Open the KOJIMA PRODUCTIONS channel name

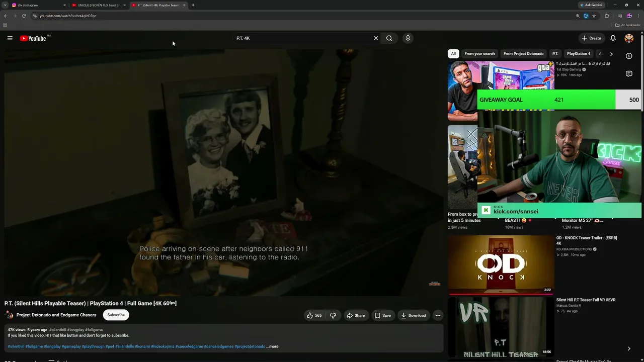[x=574, y=249]
